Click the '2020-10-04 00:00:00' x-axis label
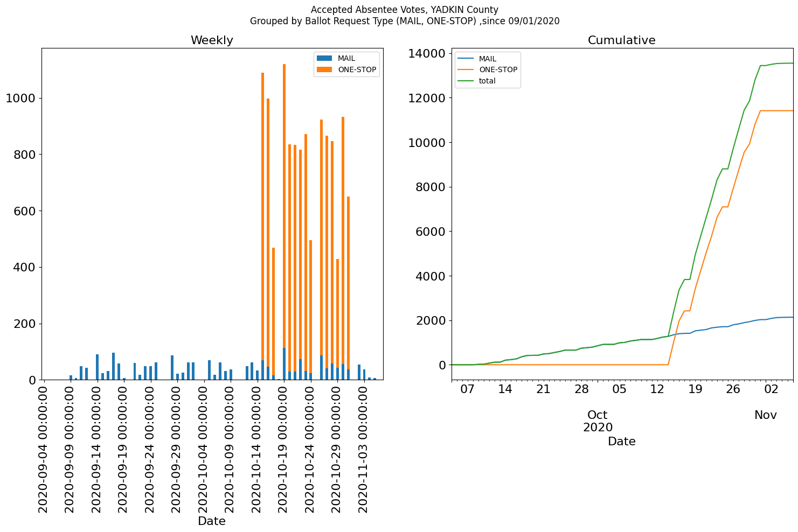Screen dimensions: 798x532 click(203, 448)
